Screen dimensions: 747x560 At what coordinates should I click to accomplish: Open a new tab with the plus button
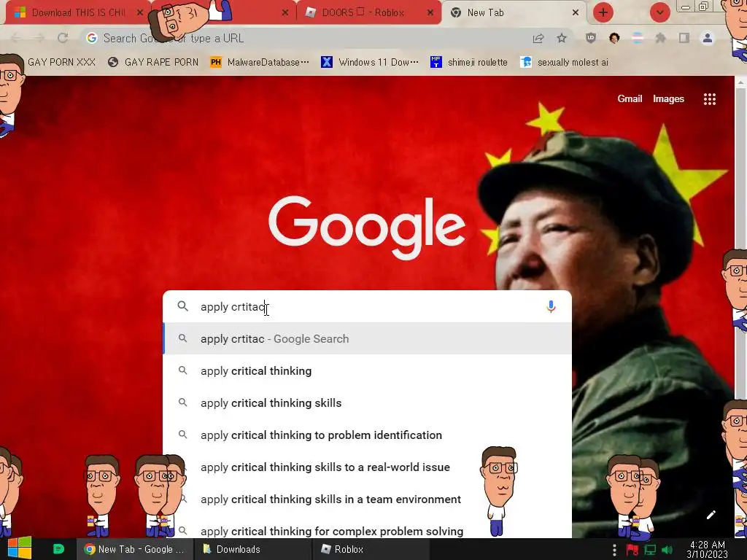pos(603,12)
